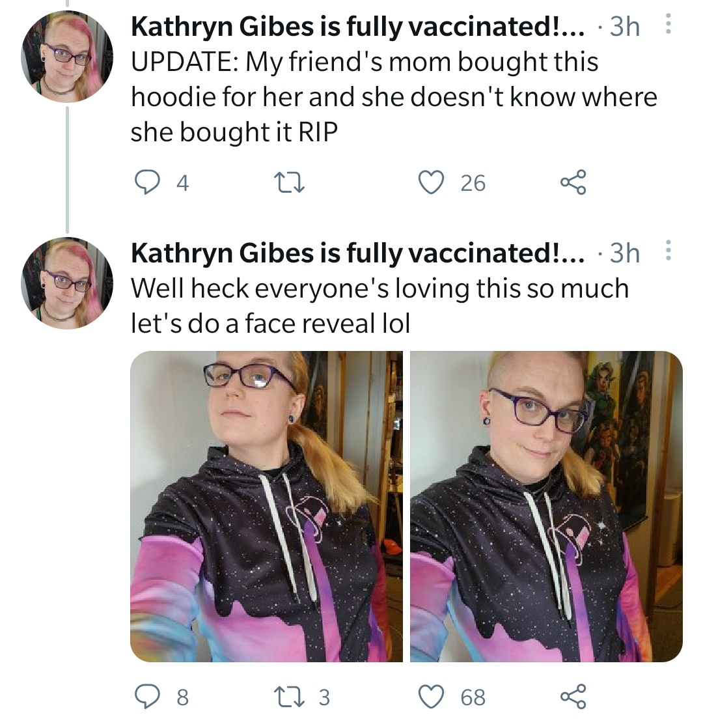This screenshot has height=728, width=703.
Task: Click the 3h timestamp on the second tweet
Action: click(625, 253)
